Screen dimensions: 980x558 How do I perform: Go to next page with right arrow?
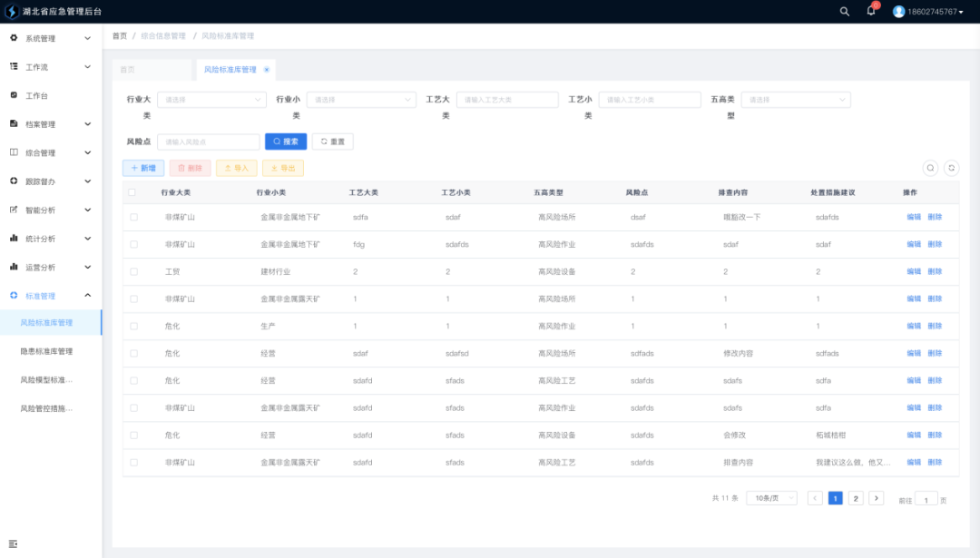coord(876,498)
